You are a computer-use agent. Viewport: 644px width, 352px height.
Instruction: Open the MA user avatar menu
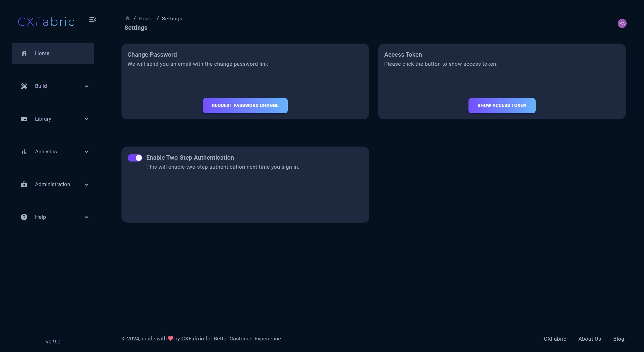coord(622,23)
